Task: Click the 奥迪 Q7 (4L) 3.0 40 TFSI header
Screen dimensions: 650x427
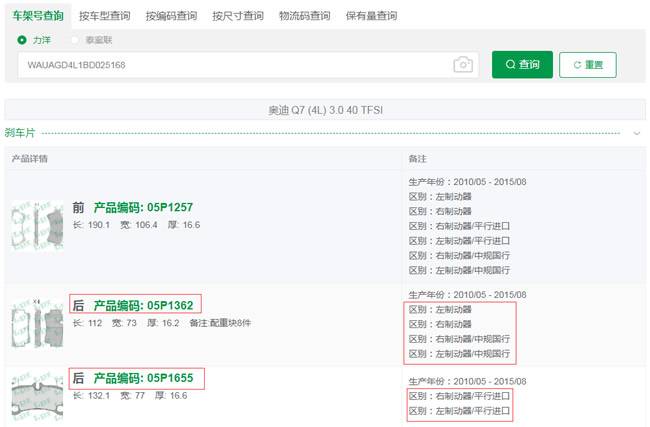Action: pyautogui.click(x=325, y=110)
